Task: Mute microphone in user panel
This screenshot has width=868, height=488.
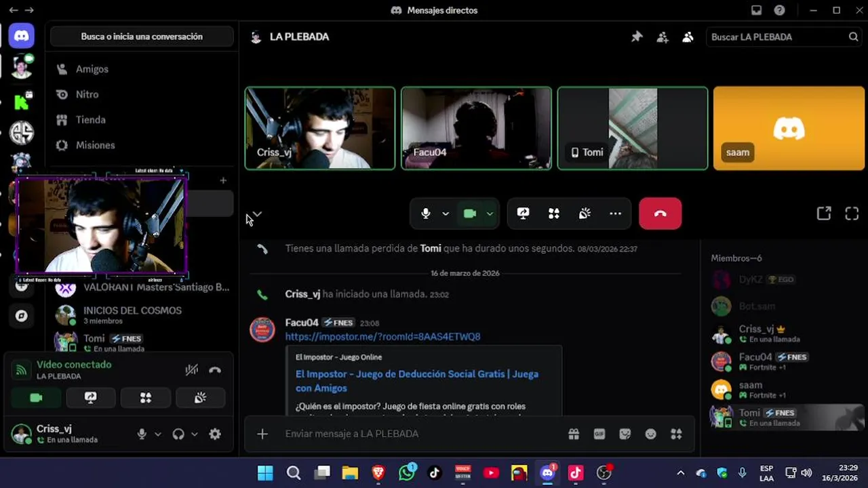Action: (x=142, y=434)
